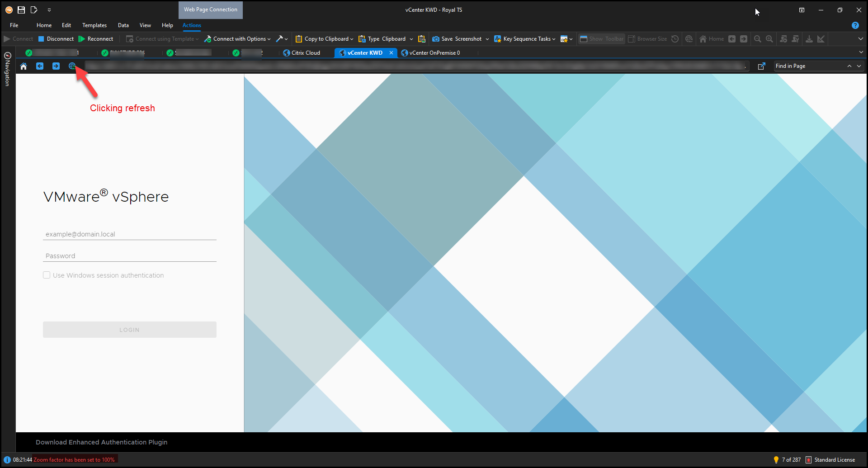
Task: Open the Templates ribbon tab
Action: point(94,25)
